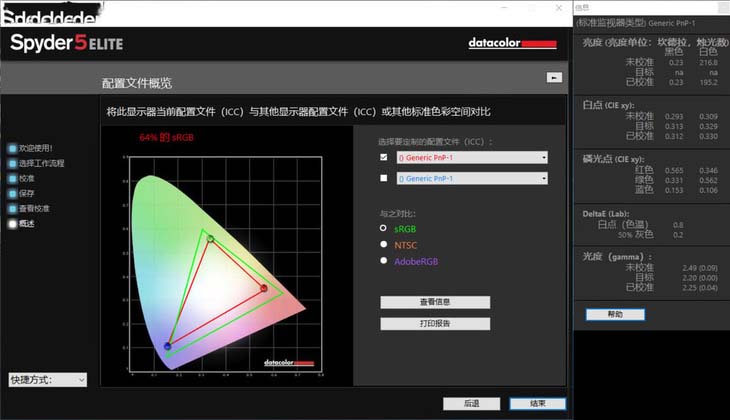Viewport: 730px width, 420px height.
Task: Click the DeltaE (Lab) heading in info panel
Action: (606, 214)
